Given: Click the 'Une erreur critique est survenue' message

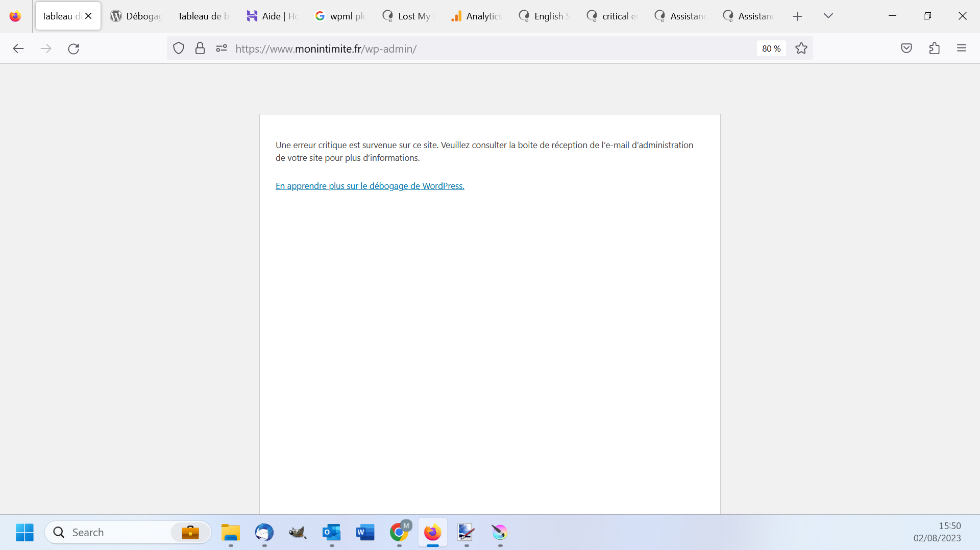Looking at the screenshot, I should click(x=484, y=151).
